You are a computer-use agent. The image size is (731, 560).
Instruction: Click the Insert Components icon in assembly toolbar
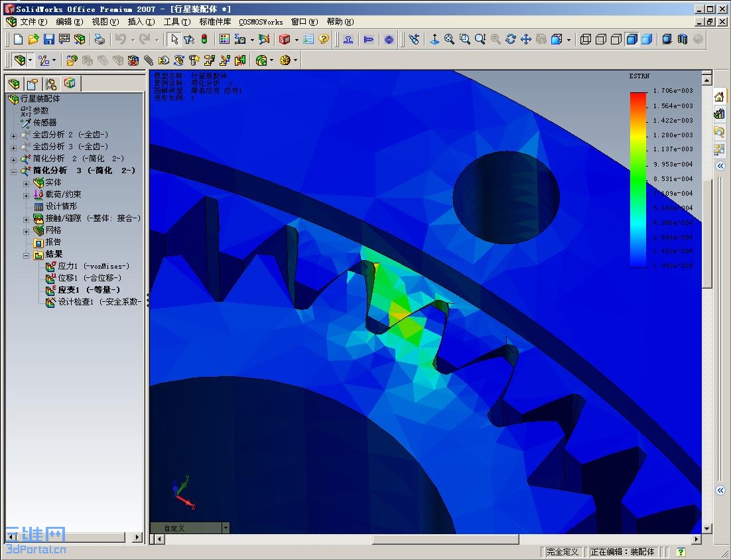pos(72,60)
